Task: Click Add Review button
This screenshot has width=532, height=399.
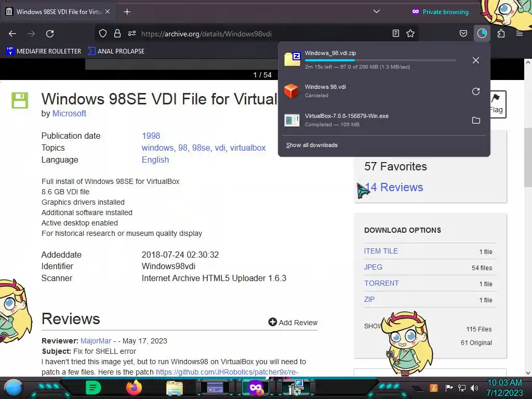Action: click(x=293, y=322)
